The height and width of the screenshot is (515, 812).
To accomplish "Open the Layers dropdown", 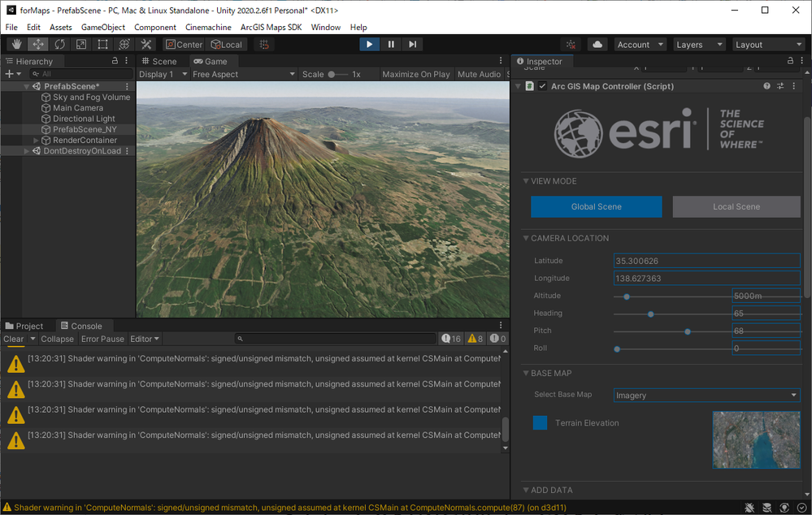I will (697, 45).
